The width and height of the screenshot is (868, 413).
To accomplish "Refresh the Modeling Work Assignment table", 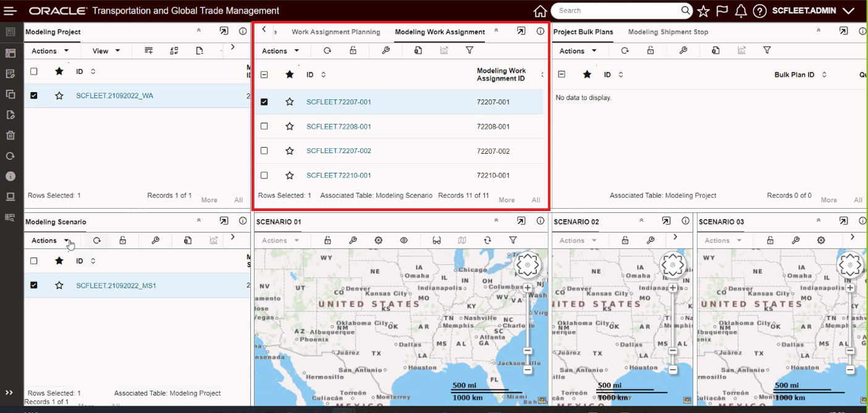I will [327, 51].
